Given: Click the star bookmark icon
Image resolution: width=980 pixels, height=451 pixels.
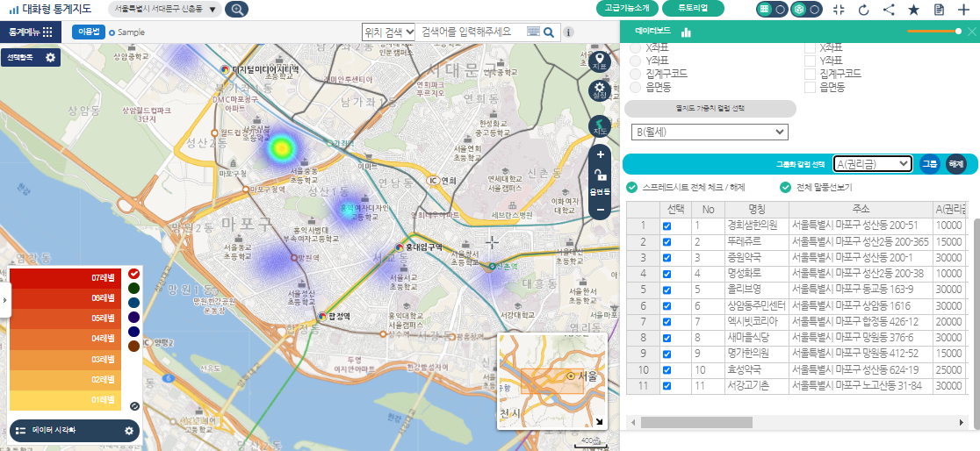Looking at the screenshot, I should [913, 10].
